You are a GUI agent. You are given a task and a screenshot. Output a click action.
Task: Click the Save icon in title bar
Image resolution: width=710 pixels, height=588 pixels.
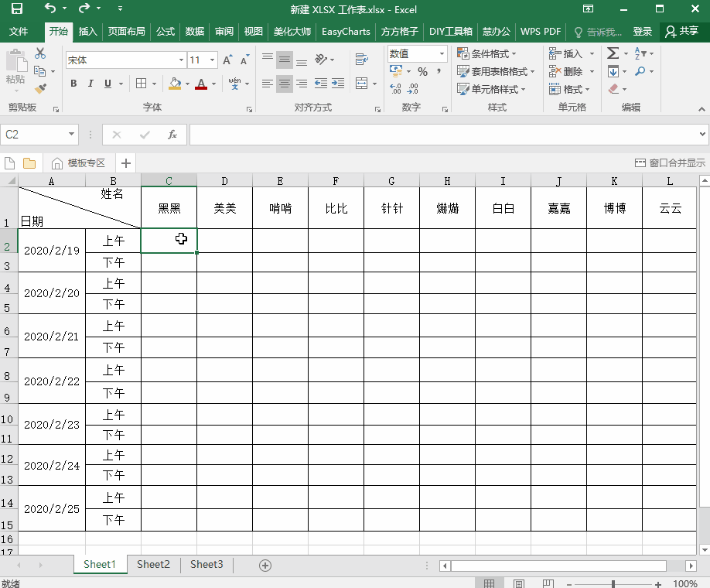point(17,9)
